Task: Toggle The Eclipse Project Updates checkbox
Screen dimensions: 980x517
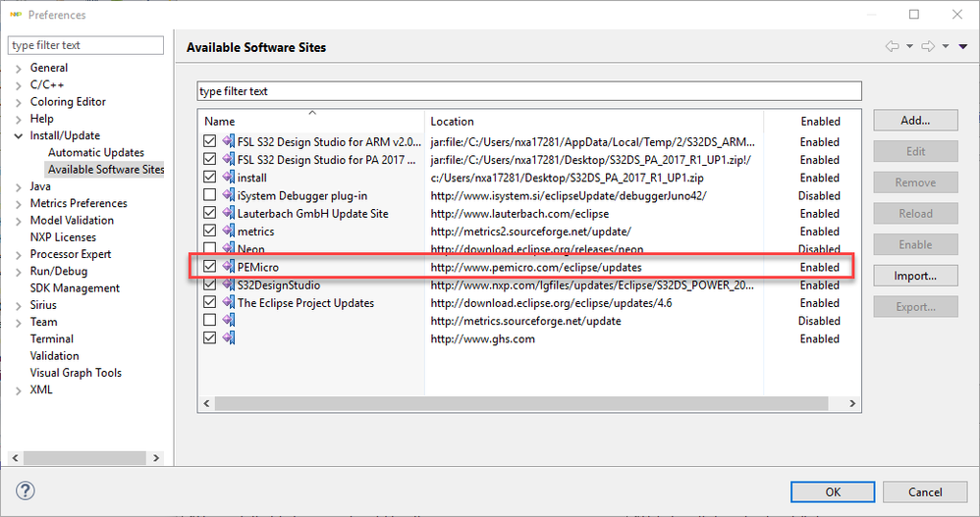Action: (209, 303)
